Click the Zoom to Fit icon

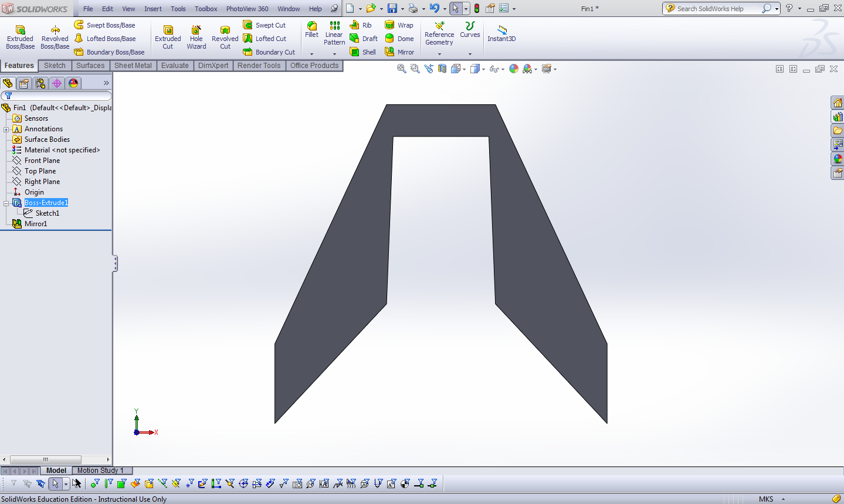click(402, 69)
